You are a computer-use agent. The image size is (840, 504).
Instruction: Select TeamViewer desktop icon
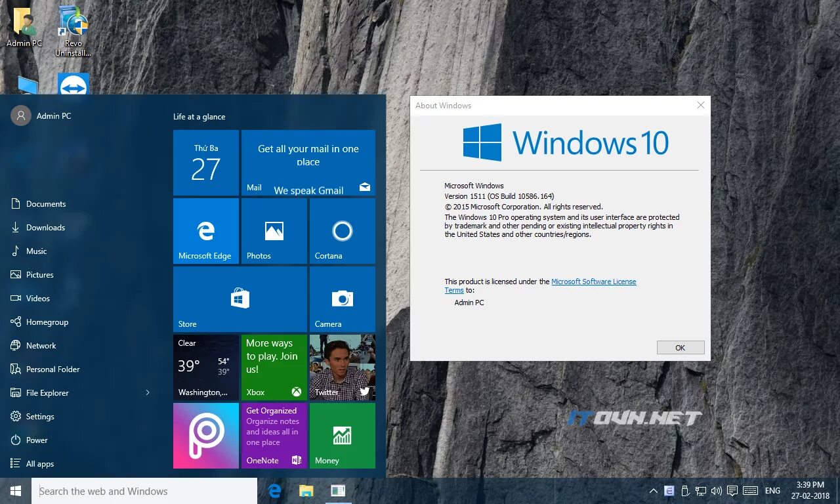tap(73, 84)
